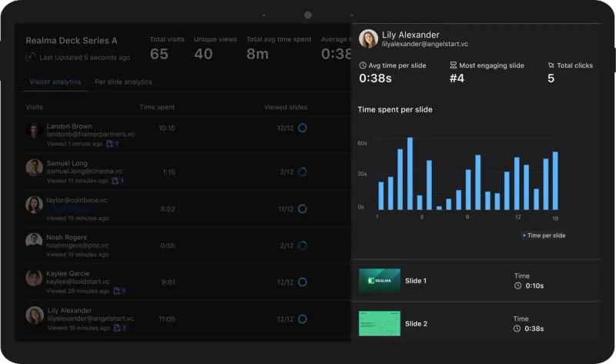Click the time spent 11:05 cell

pos(166,319)
